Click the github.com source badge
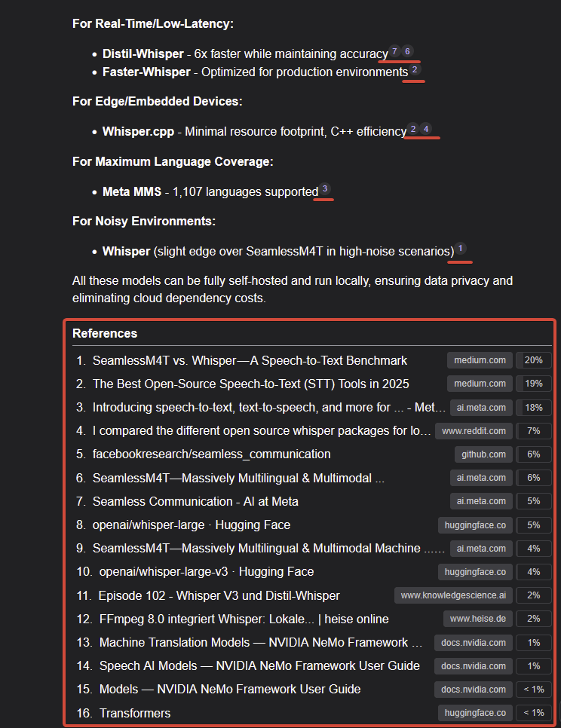The image size is (561, 728). [483, 454]
